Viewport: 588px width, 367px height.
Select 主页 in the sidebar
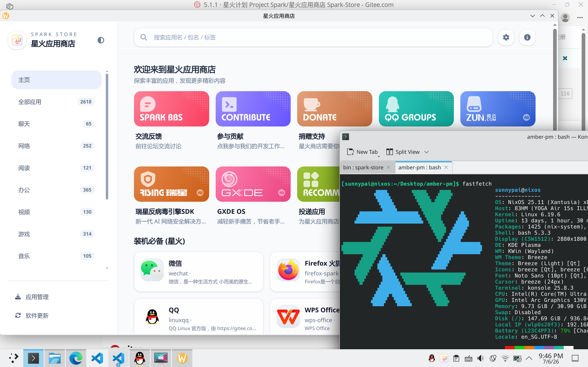56,80
